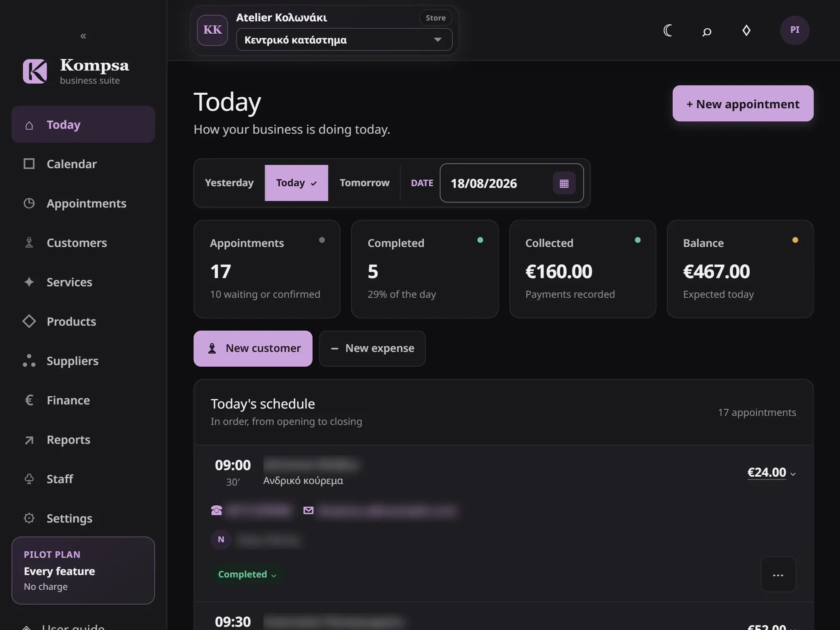Click the Collected €160.00 card
Viewport: 840px width, 630px height.
(583, 269)
